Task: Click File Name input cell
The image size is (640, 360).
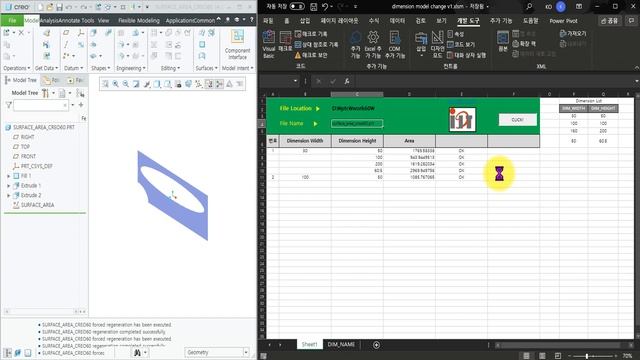Action: tap(357, 124)
